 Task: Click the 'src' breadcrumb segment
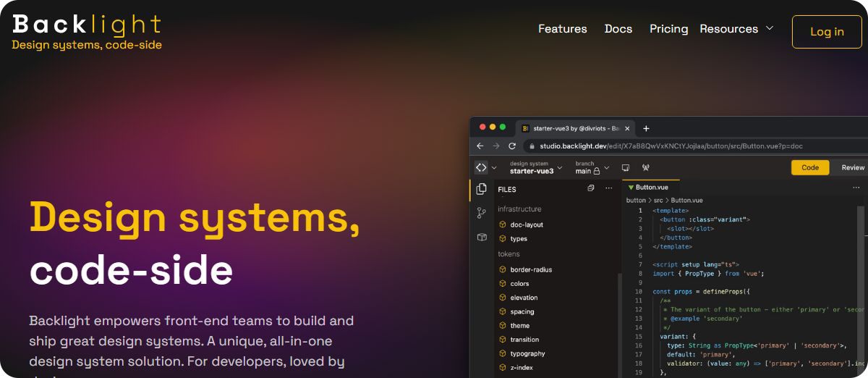[x=659, y=201]
